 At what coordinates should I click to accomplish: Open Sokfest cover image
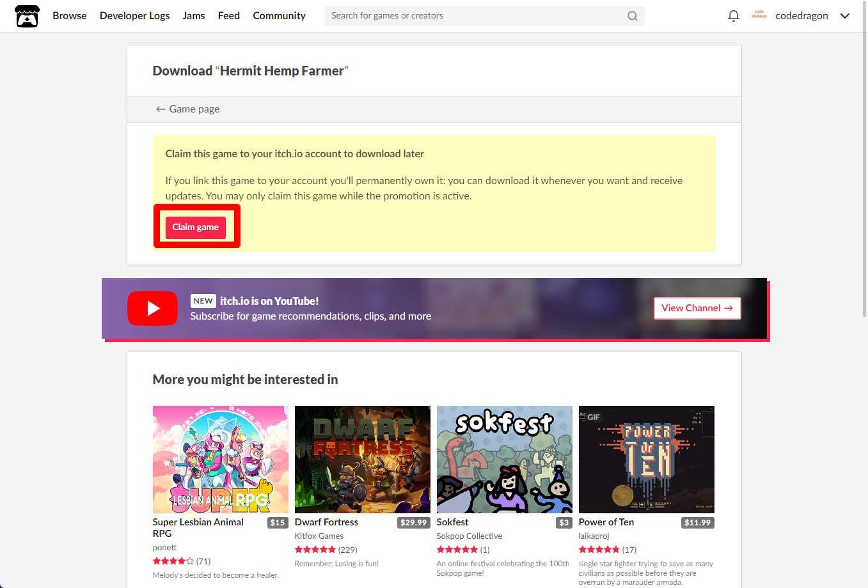[x=505, y=460]
